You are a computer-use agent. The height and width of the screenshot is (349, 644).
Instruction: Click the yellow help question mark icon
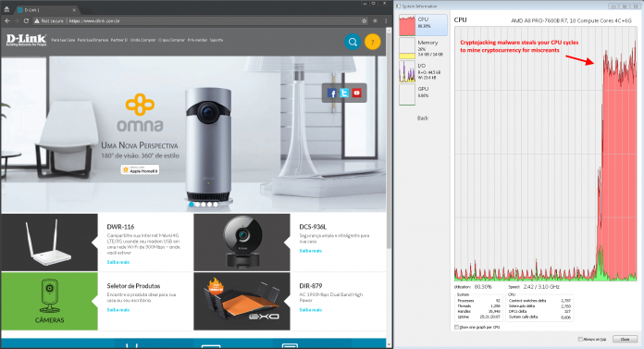coord(373,42)
